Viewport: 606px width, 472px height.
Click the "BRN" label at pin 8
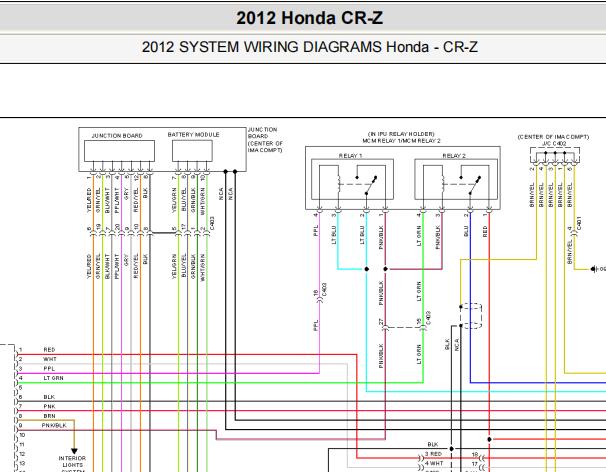pos(49,416)
